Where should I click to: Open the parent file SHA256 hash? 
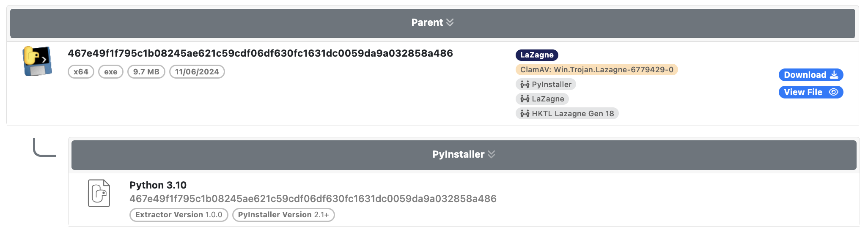(x=260, y=53)
